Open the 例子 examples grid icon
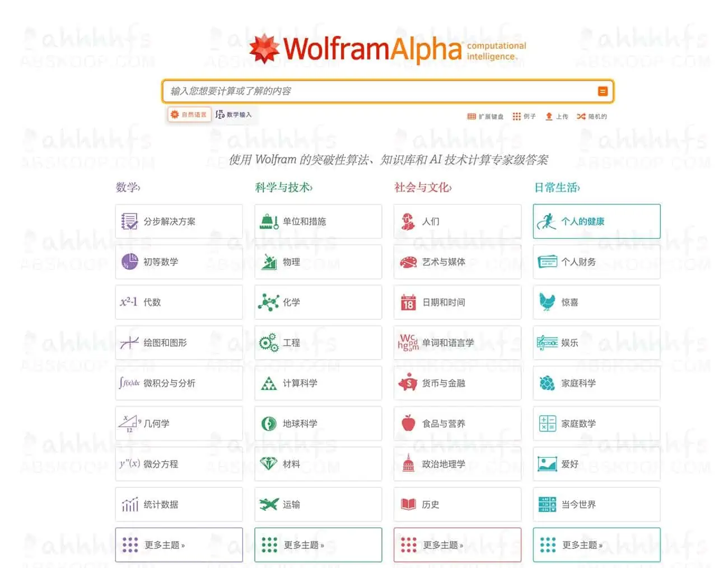Screen dimensions: 728x568 (516, 116)
